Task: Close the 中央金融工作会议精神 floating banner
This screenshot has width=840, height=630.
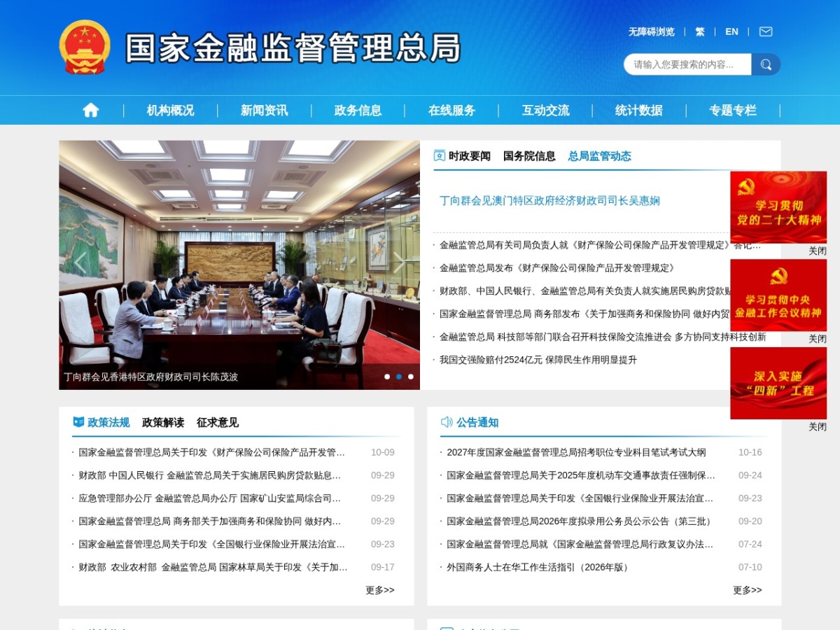Action: click(818, 339)
